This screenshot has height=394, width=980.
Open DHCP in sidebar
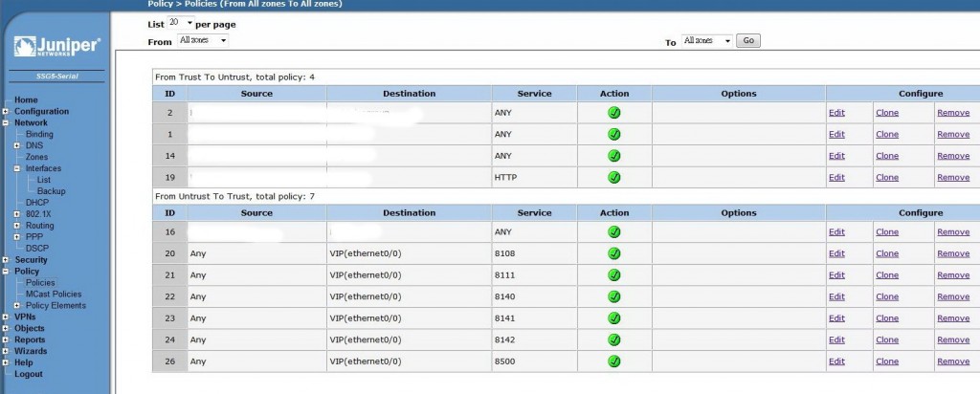[37, 203]
